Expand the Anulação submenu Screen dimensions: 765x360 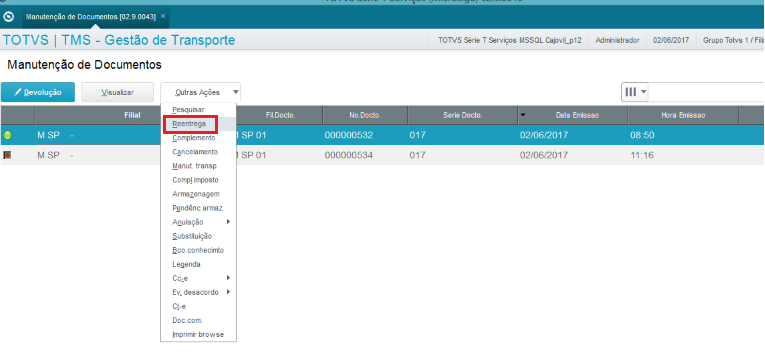(199, 222)
